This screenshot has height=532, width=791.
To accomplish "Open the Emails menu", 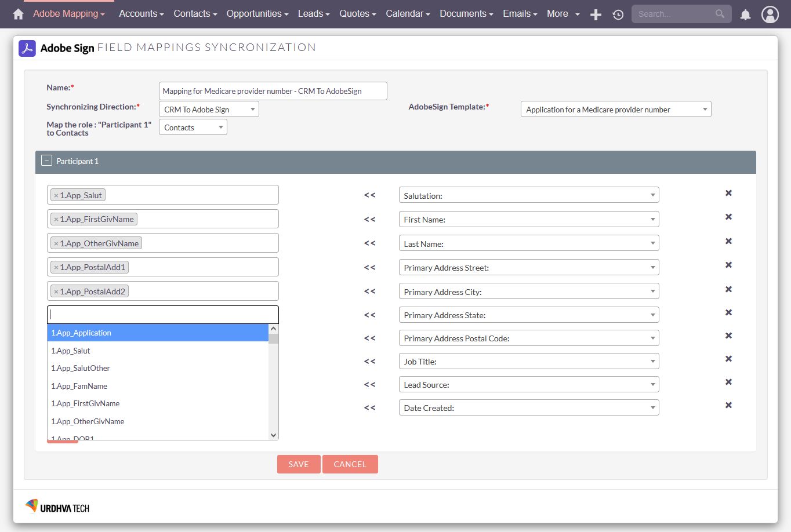I will point(519,13).
